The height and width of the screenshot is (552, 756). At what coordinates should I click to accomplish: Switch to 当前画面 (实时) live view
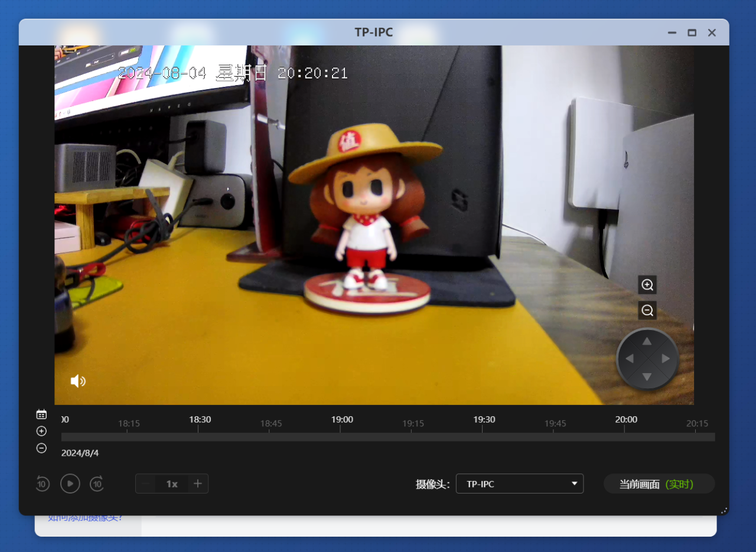coord(659,484)
